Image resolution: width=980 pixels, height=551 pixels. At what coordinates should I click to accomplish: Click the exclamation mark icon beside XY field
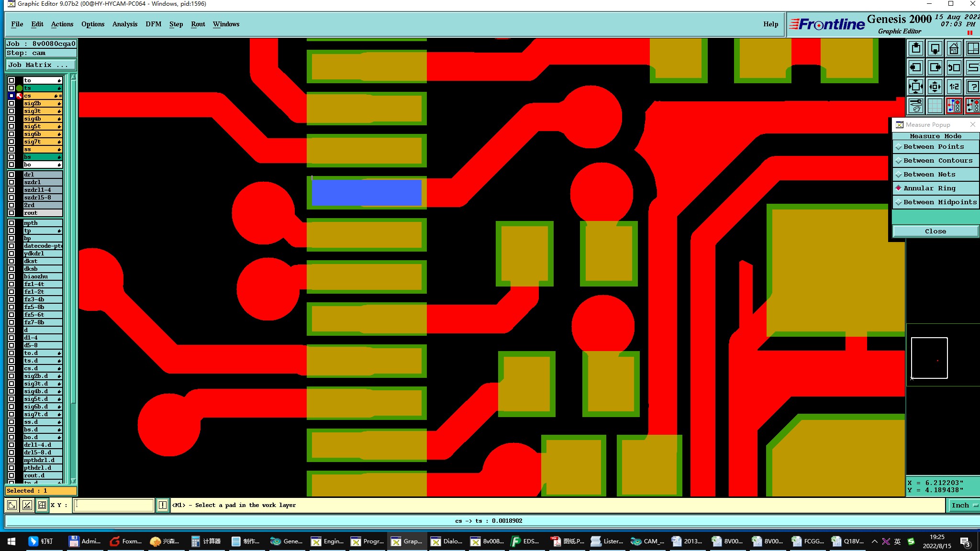[x=163, y=505]
